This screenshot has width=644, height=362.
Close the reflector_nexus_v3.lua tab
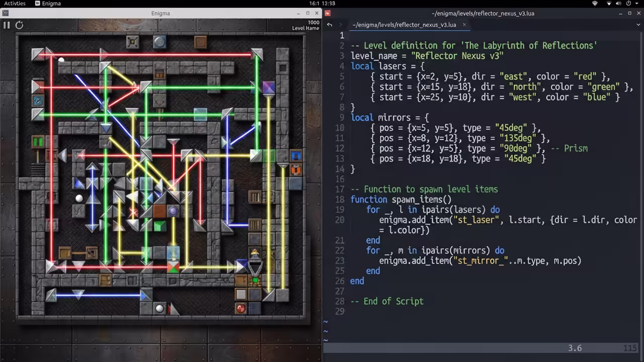464,25
